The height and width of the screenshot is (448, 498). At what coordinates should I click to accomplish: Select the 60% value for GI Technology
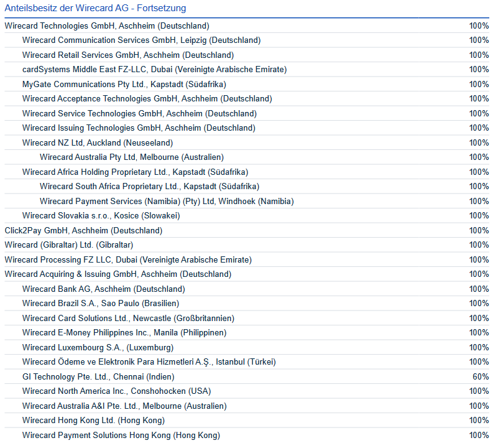[x=481, y=377]
